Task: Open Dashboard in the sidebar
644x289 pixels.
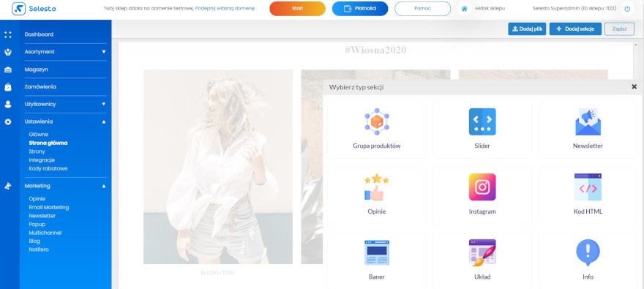Action: click(39, 34)
